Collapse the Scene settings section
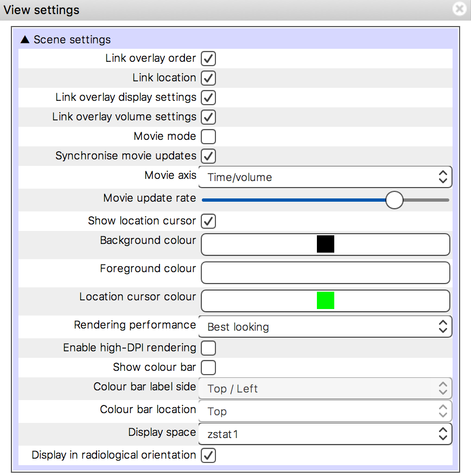This screenshot has height=476, width=471. pyautogui.click(x=25, y=39)
